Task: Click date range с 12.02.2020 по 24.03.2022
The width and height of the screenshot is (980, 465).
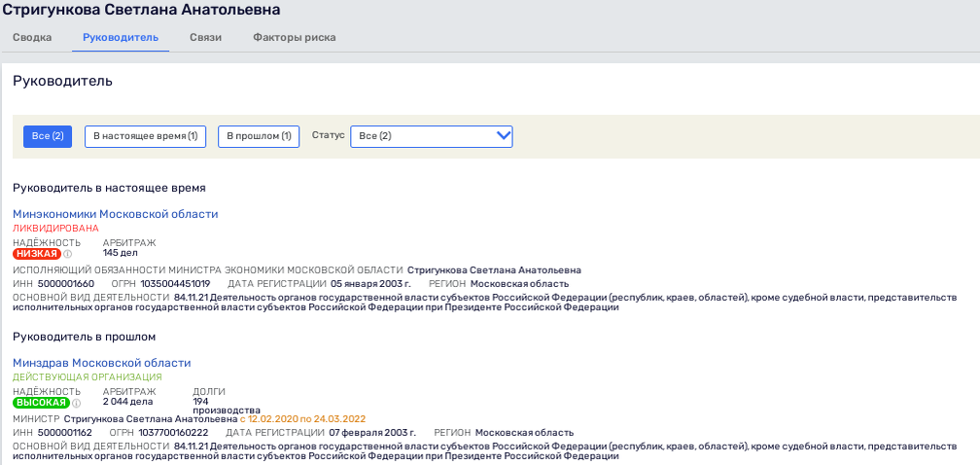Action: coord(302,418)
